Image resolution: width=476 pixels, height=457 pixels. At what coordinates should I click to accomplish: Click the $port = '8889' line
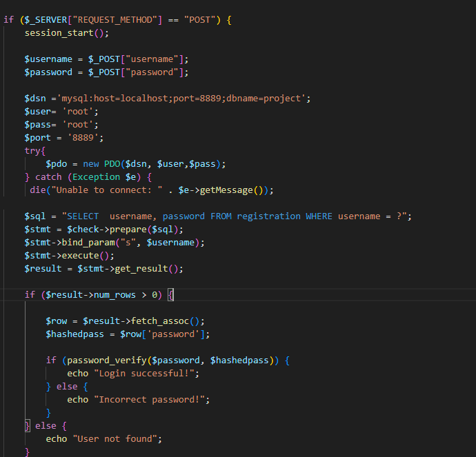click(63, 138)
